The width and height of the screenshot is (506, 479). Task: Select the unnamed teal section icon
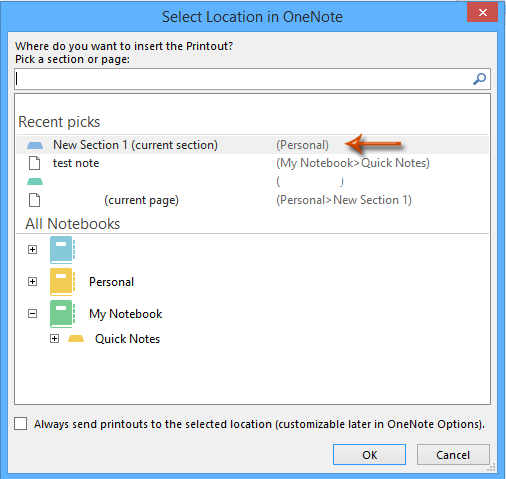(x=35, y=181)
